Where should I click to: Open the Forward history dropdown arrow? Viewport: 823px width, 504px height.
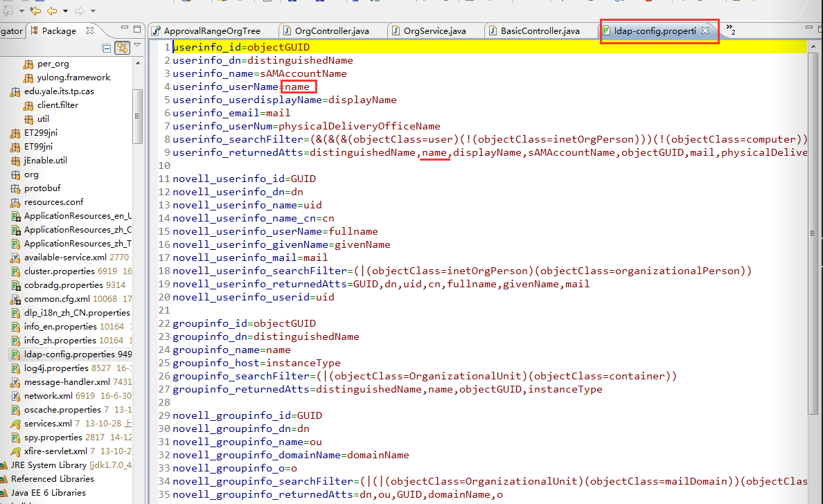click(x=93, y=11)
